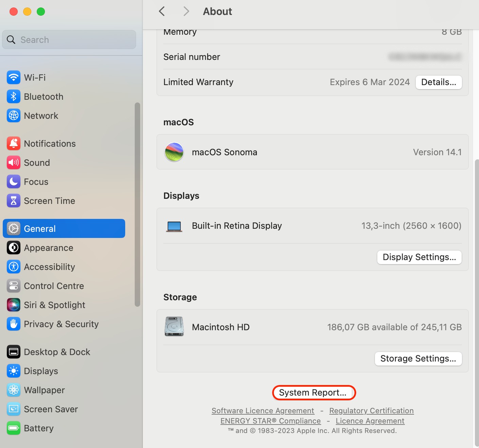Image resolution: width=479 pixels, height=448 pixels.
Task: Click the Wallpaper flower icon
Action: (14, 390)
